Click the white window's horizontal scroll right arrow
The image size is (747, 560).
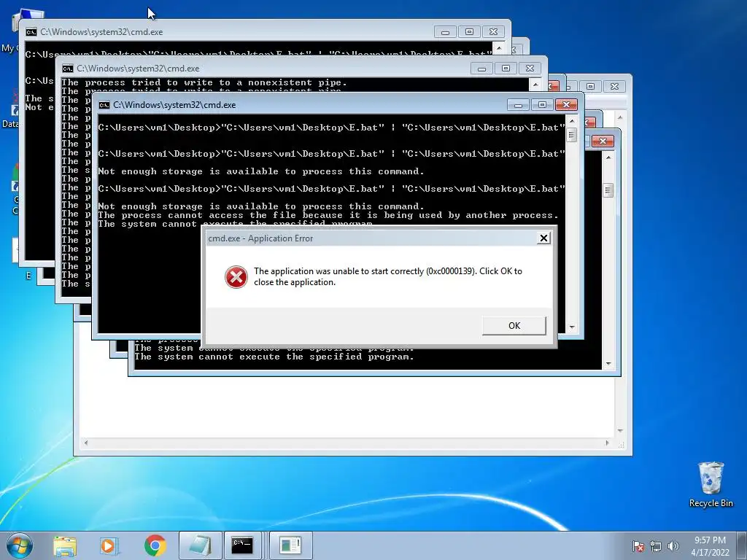tap(607, 443)
